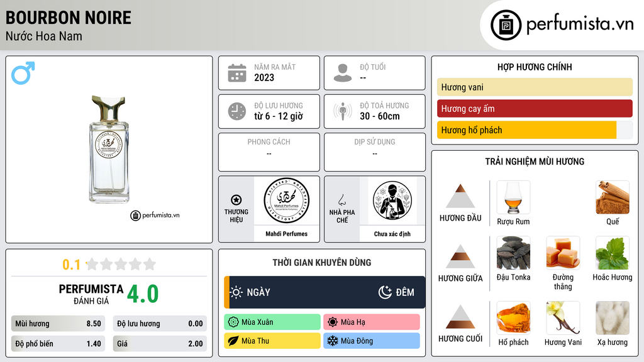Image resolution: width=644 pixels, height=362 pixels.
Task: Click the sun icon in Mùa Hạ
Action: pyautogui.click(x=333, y=322)
